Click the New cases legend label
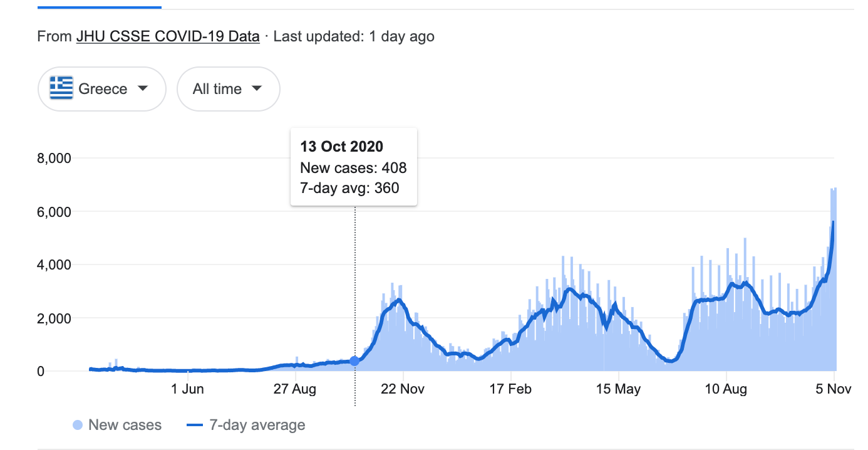Image resolution: width=868 pixels, height=450 pixels. pyautogui.click(x=125, y=426)
